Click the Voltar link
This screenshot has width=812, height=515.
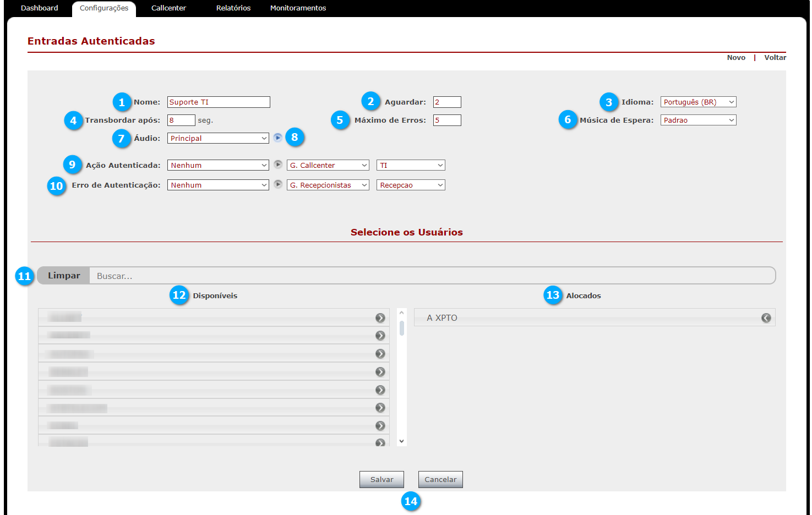(x=775, y=57)
